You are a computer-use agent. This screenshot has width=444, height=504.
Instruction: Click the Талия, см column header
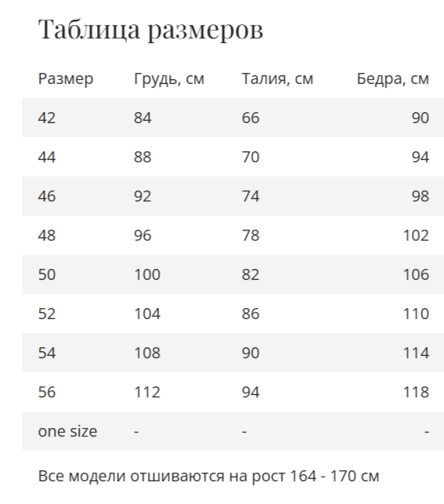[277, 78]
